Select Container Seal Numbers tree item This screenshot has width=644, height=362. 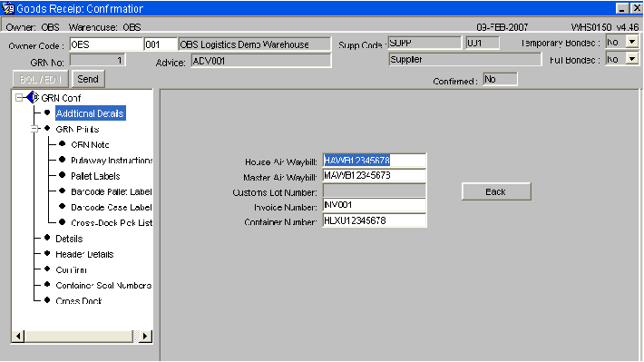tap(103, 285)
